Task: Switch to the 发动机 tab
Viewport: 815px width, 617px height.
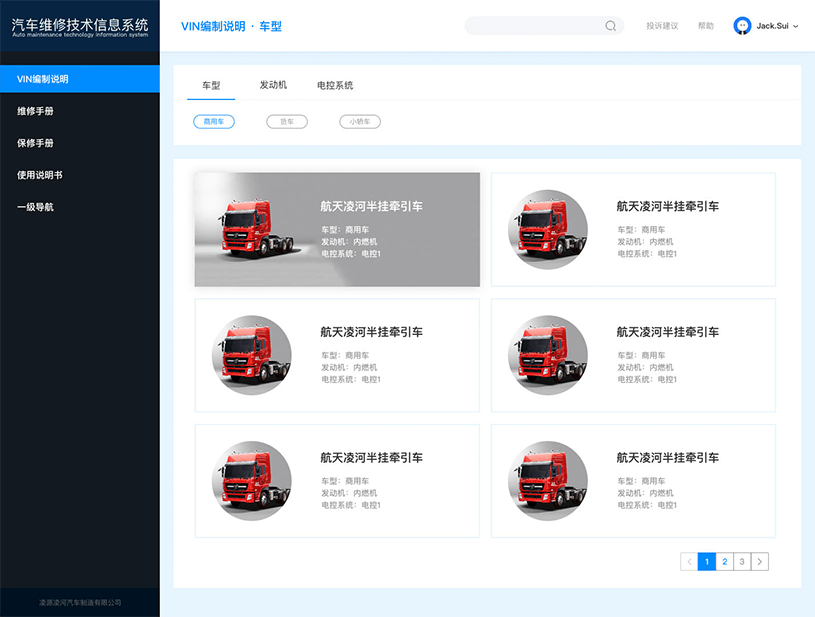Action: pyautogui.click(x=273, y=85)
